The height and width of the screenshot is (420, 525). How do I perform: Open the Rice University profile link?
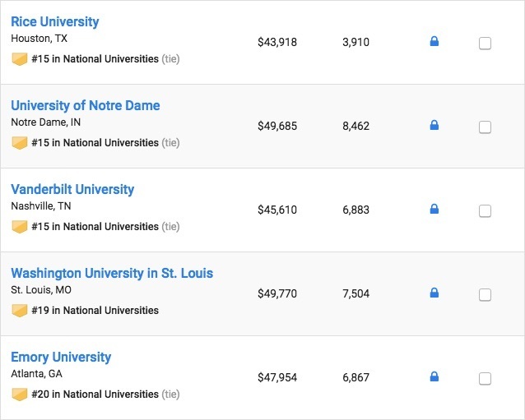pyautogui.click(x=54, y=21)
